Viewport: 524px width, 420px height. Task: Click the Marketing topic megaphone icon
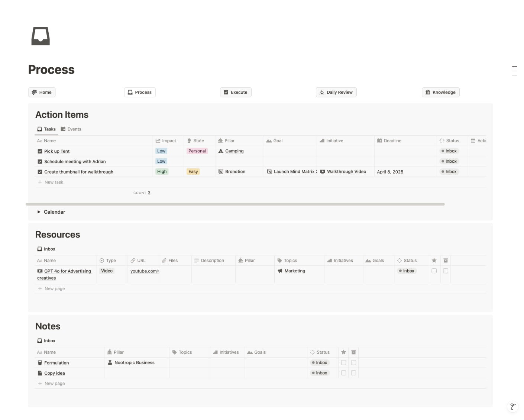tap(280, 271)
